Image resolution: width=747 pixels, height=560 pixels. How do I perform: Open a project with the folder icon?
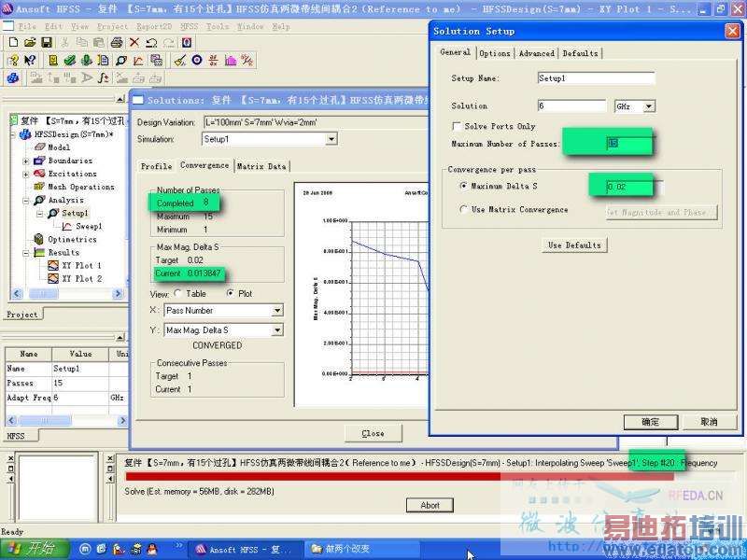30,42
